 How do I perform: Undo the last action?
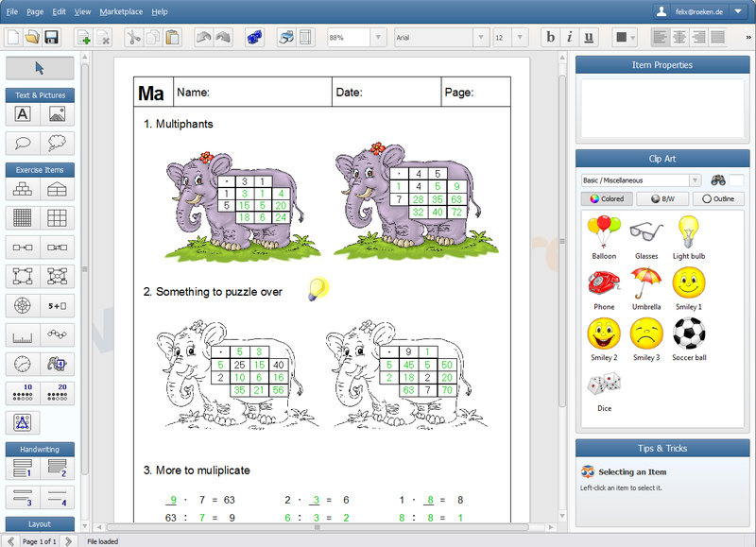pos(204,37)
